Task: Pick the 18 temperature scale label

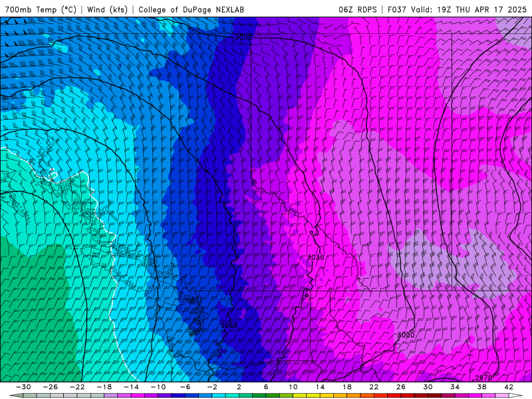Action: (x=346, y=387)
